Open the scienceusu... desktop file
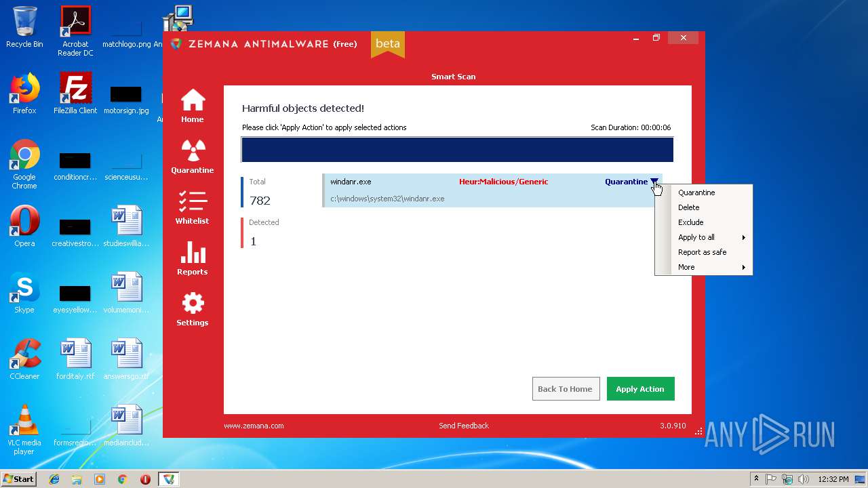This screenshot has height=488, width=868. click(x=126, y=165)
